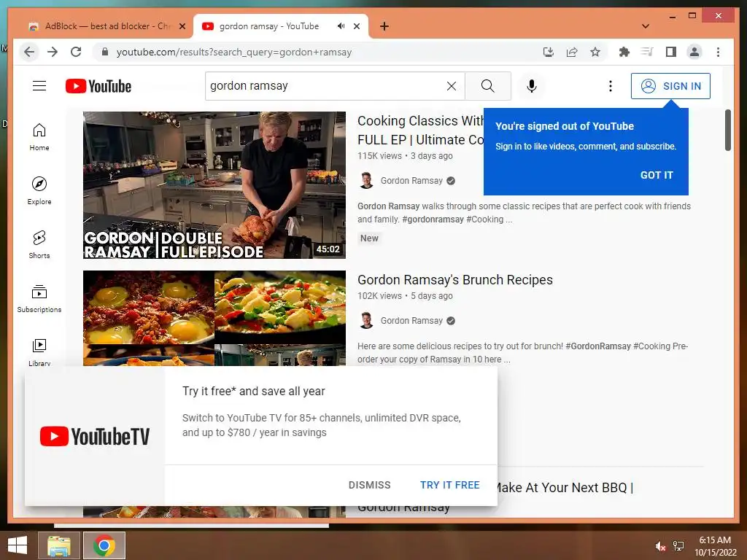The width and height of the screenshot is (747, 560).
Task: Start voice search with the microphone
Action: tap(532, 86)
